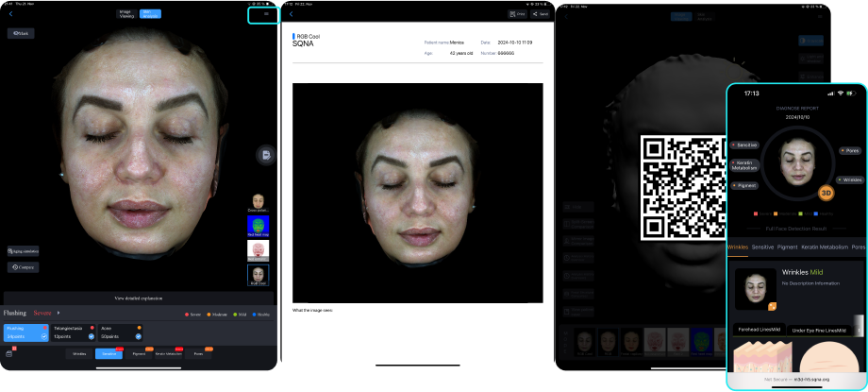Open the calendar icon with red badge
Image resolution: width=868 pixels, height=392 pixels.
(x=9, y=353)
